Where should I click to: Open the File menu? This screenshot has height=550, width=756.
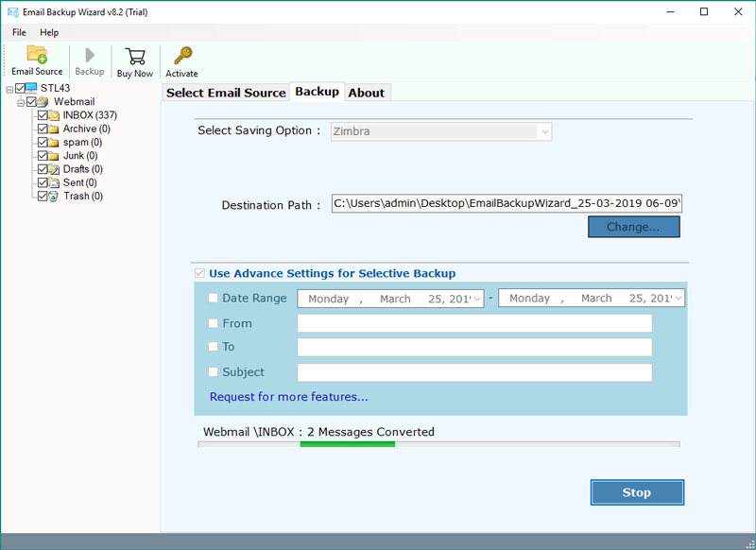(x=19, y=32)
